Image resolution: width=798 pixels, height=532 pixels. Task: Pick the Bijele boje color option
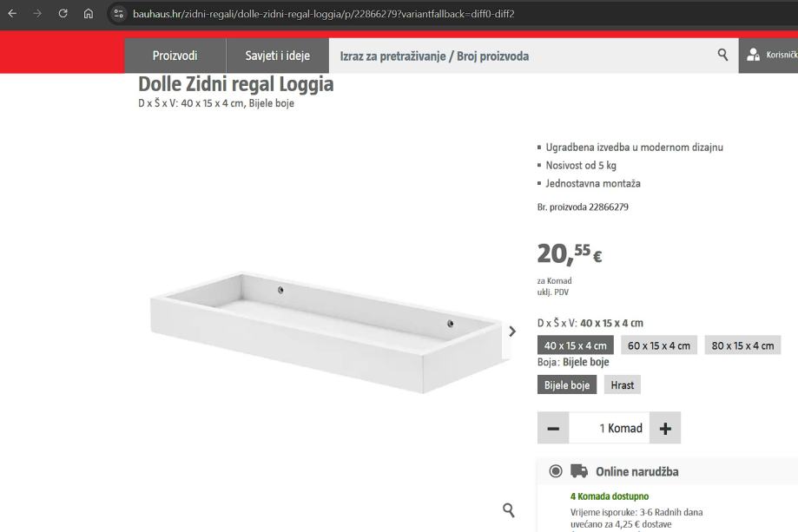pyautogui.click(x=567, y=385)
